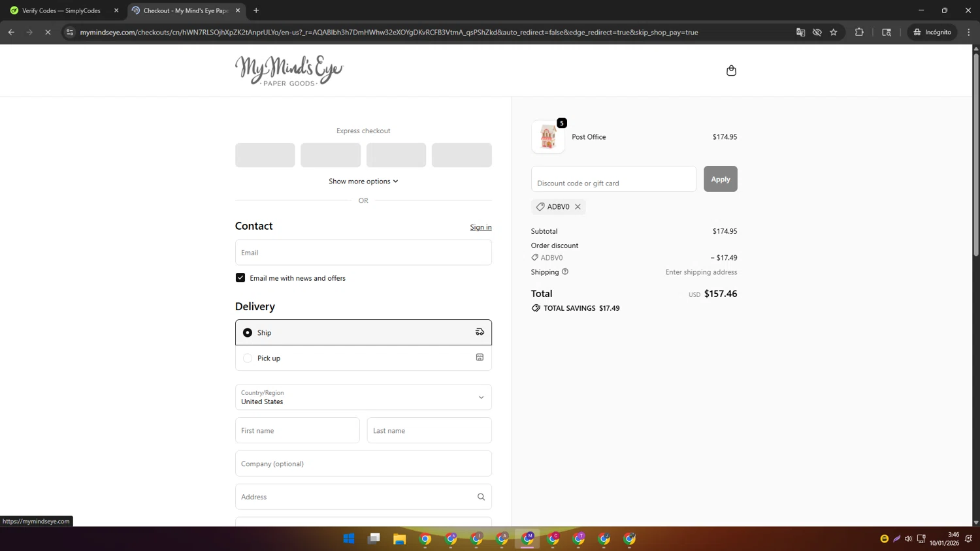Click the TOTAL SAVINGS $17.49 text
Screen dimensions: 980x551
[x=581, y=308]
